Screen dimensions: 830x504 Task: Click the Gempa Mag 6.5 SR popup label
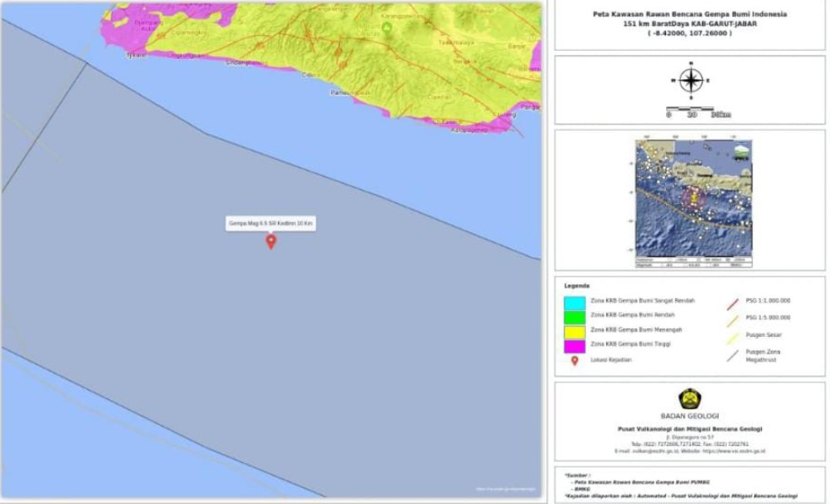[271, 223]
